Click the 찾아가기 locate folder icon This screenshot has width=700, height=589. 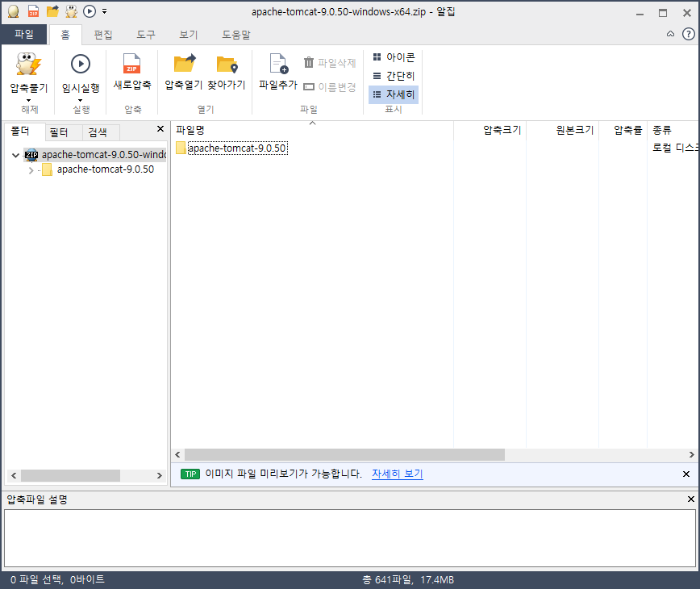click(227, 65)
